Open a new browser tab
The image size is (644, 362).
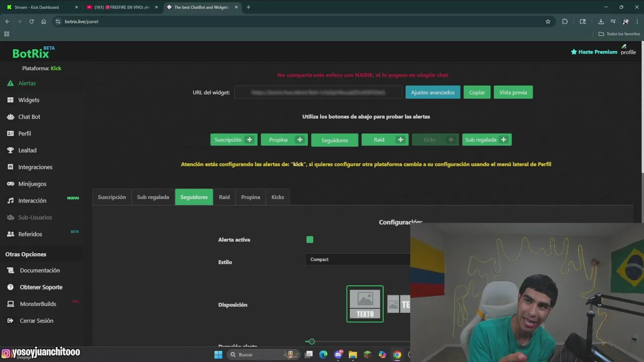[x=249, y=7]
